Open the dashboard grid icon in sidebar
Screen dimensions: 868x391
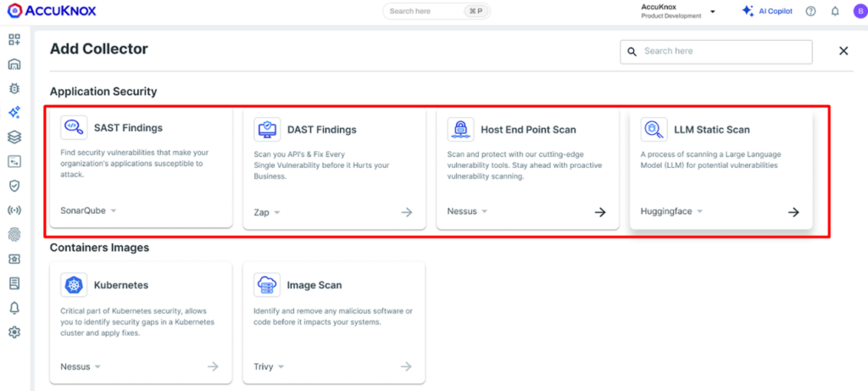coord(14,40)
